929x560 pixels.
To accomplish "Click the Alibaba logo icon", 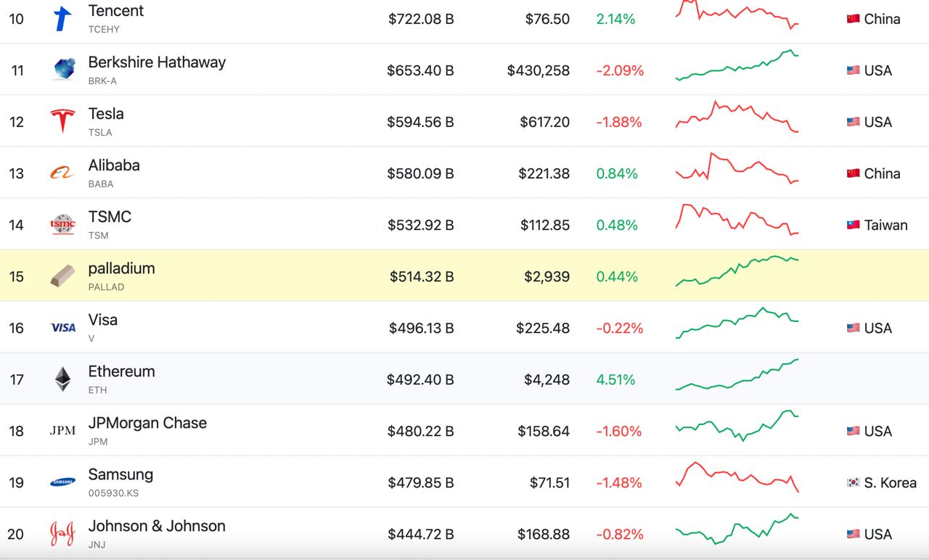I will [63, 173].
